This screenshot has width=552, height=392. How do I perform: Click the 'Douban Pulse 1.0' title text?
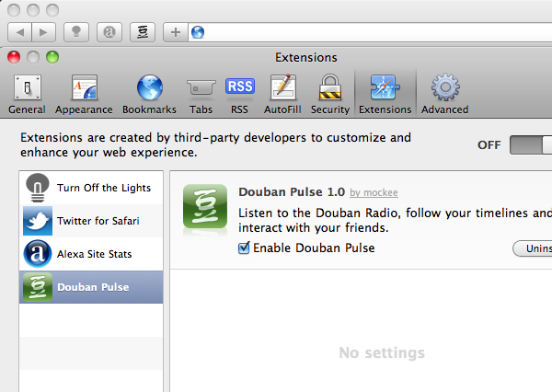(292, 192)
